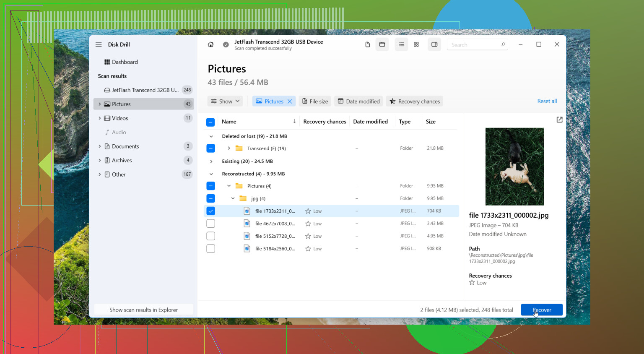This screenshot has height=354, width=644.
Task: Toggle checkbox for jpg (4) folder
Action: coord(211,198)
